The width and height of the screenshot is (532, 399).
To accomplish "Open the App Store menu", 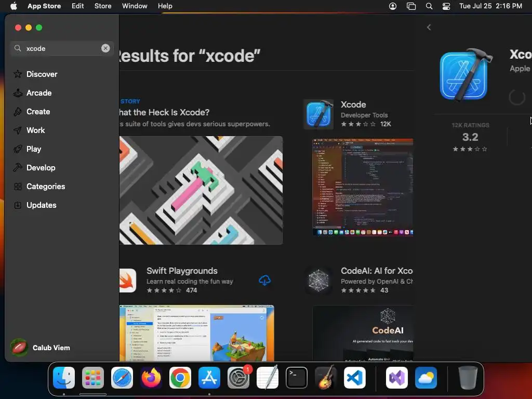I will [44, 6].
